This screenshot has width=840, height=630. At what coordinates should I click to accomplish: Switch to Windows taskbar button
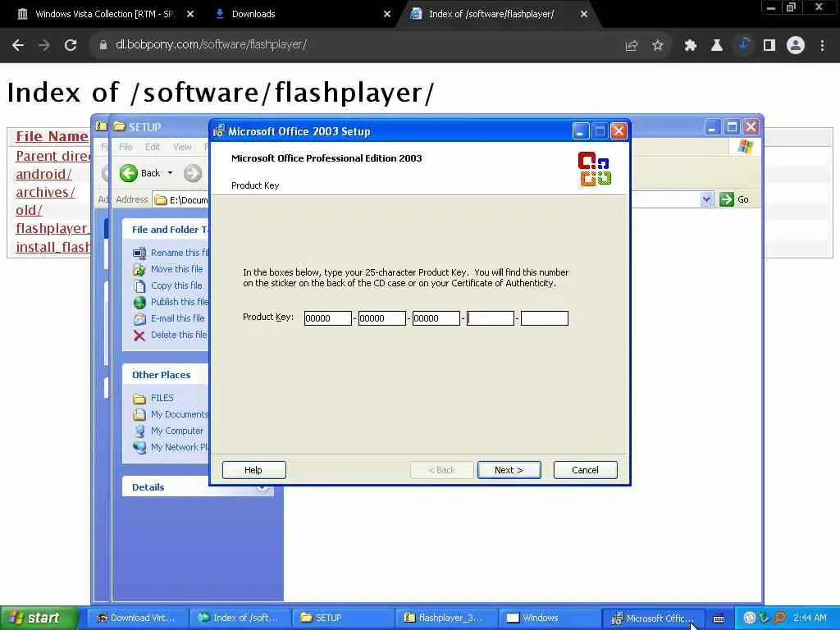(x=549, y=618)
